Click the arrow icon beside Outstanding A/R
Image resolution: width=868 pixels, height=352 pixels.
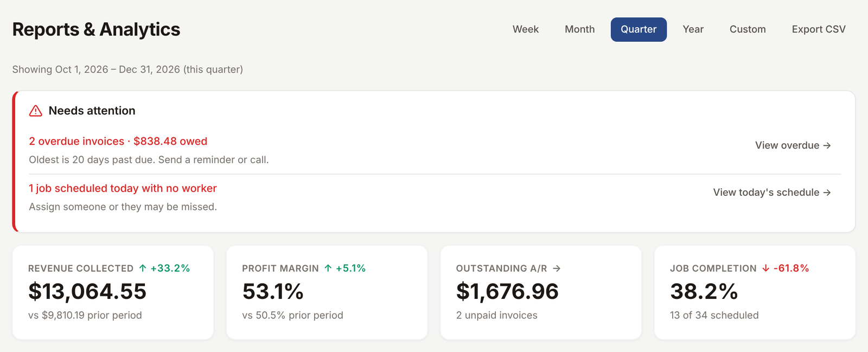(557, 268)
